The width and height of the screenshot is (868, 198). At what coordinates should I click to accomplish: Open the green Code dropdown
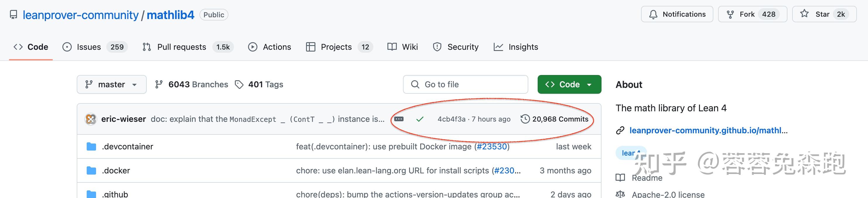(569, 85)
